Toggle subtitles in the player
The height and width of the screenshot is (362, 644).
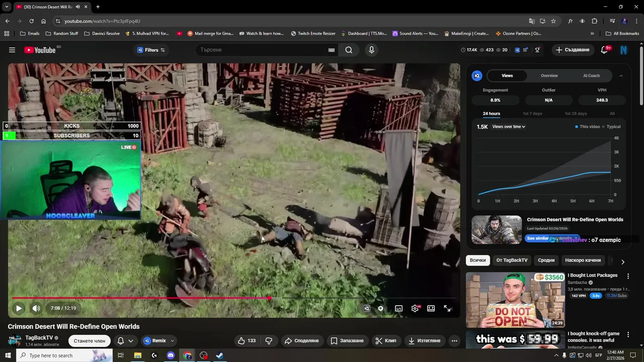pos(398,309)
